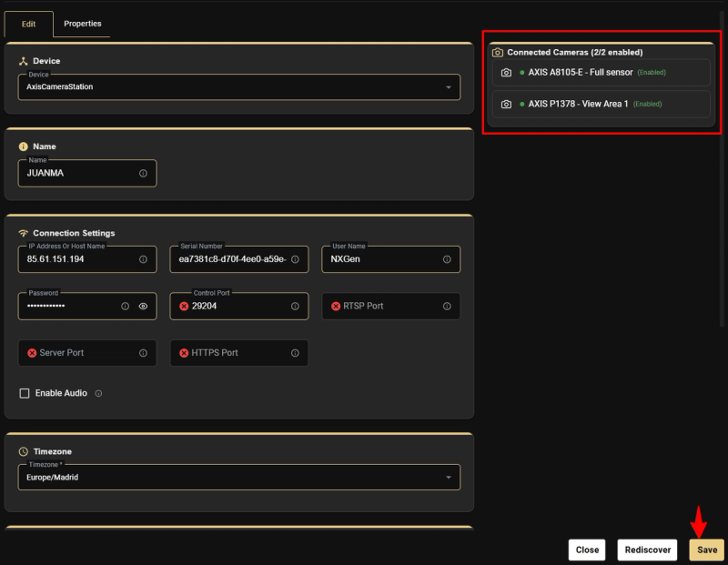This screenshot has width=728, height=565.
Task: Expand the Timezone dropdown Europe/Madrid
Action: pyautogui.click(x=239, y=478)
